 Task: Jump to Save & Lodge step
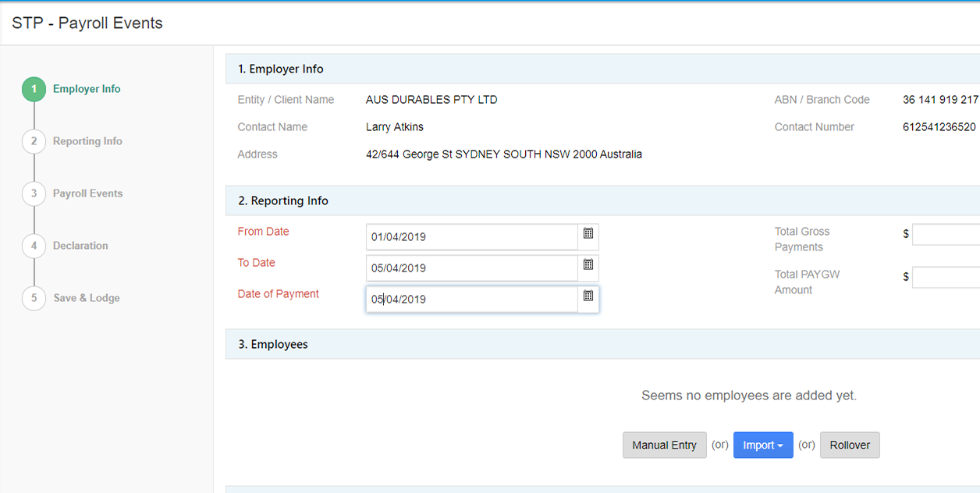click(x=87, y=298)
